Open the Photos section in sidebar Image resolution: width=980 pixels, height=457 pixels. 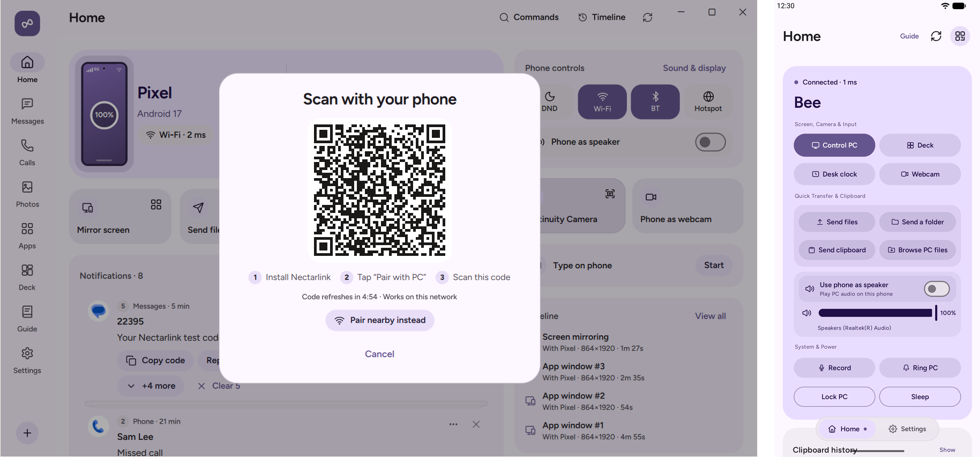click(27, 194)
